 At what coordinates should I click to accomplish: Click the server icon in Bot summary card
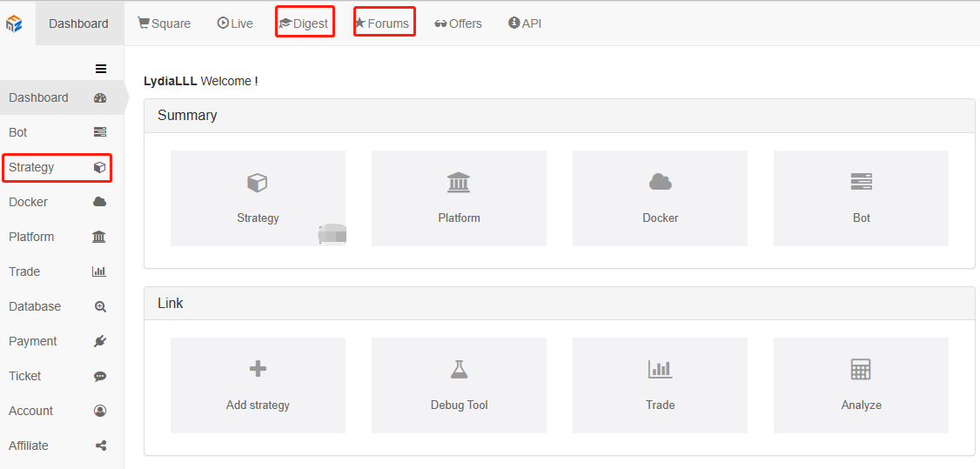tap(862, 182)
